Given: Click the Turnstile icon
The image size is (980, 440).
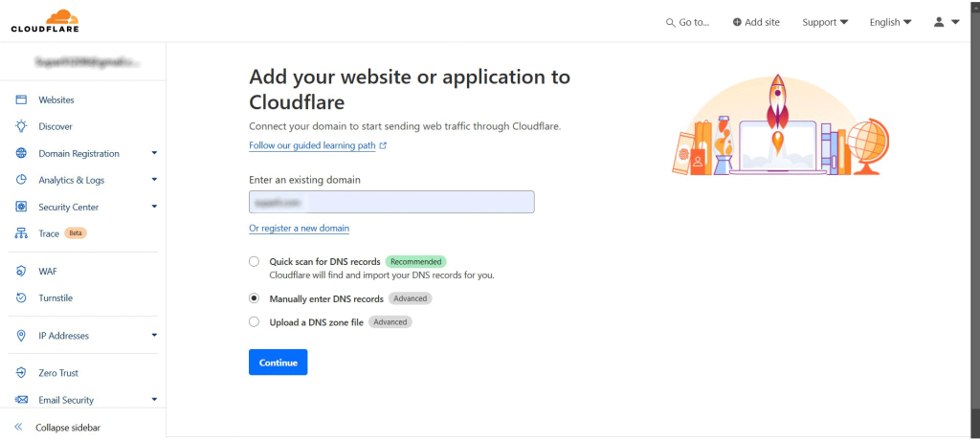Looking at the screenshot, I should click(20, 298).
